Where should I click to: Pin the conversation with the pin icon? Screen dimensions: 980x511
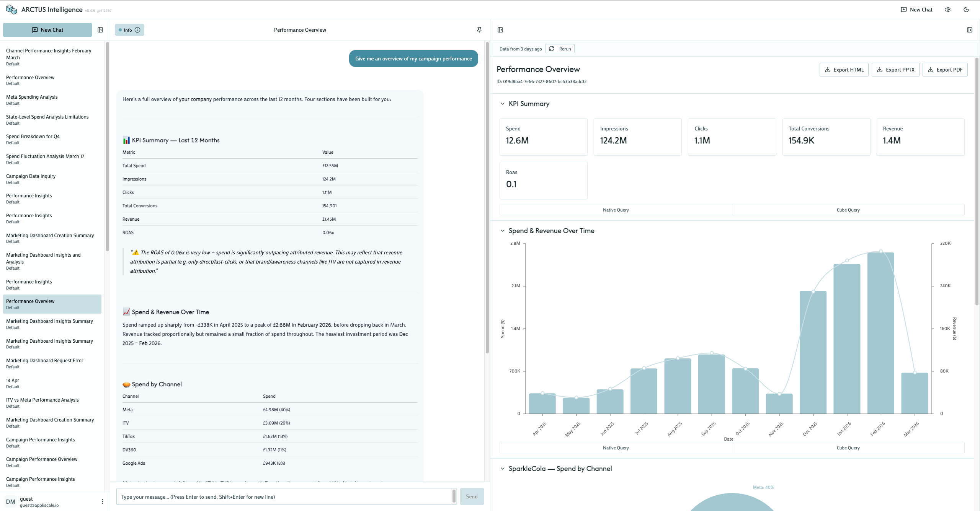[479, 30]
